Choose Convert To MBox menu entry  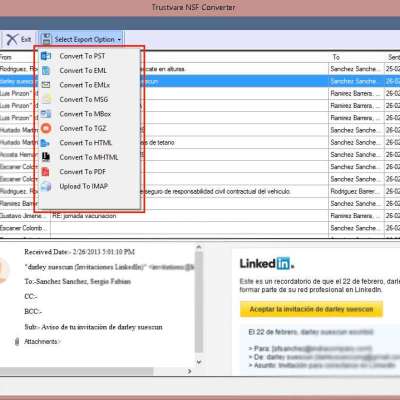85,114
